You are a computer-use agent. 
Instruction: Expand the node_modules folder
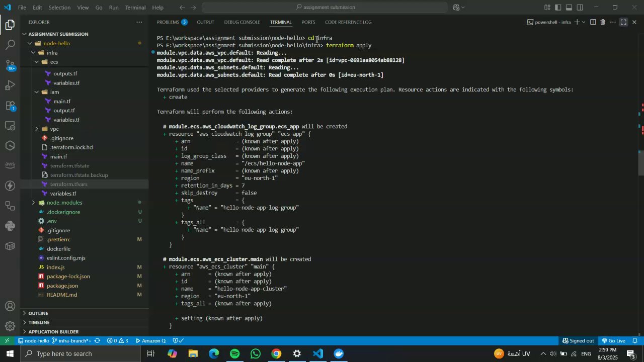pos(33,203)
